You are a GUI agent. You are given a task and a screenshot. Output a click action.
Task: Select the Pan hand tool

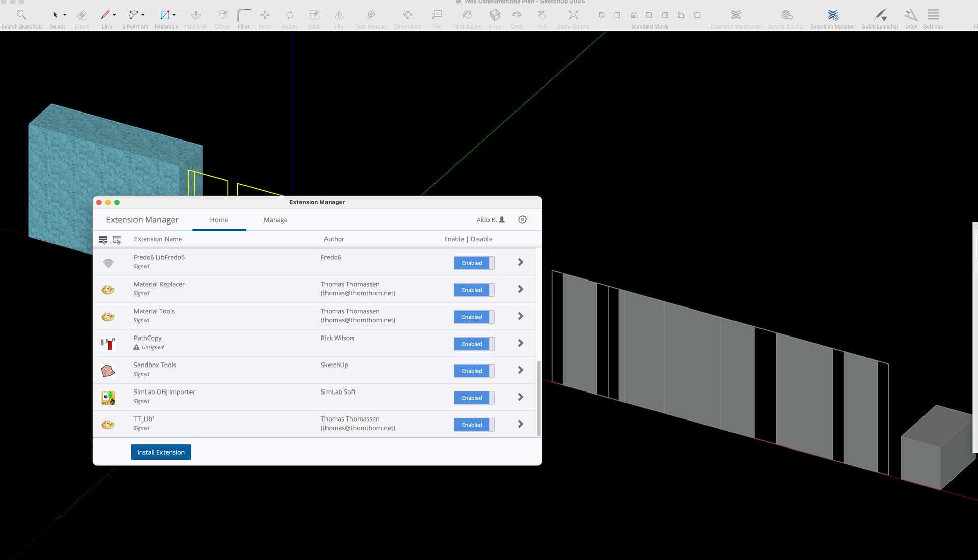click(541, 15)
